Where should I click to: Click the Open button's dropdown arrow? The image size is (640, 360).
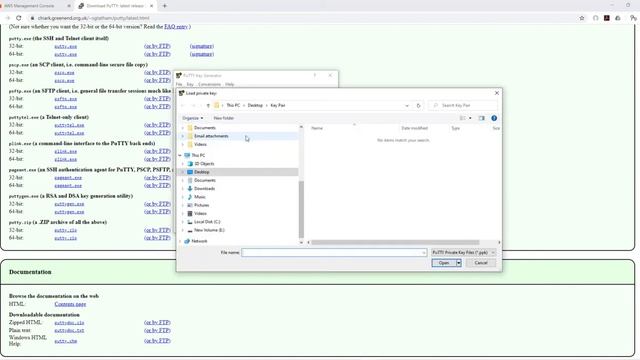[458, 263]
